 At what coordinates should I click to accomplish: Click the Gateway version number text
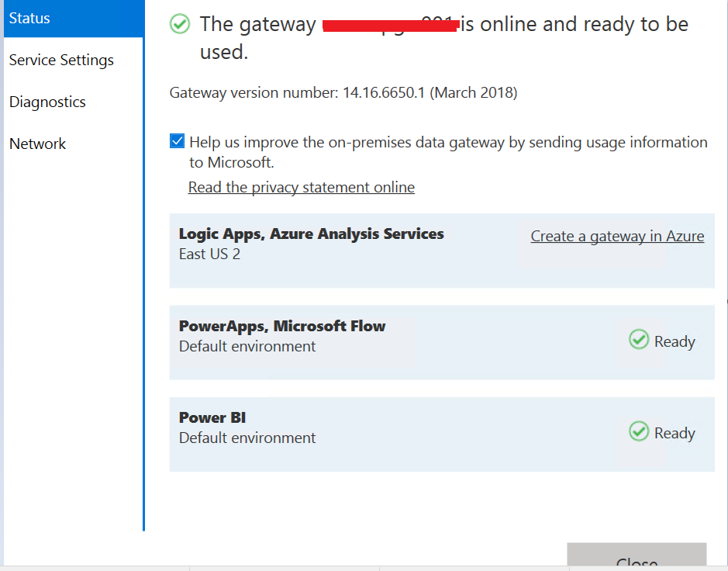coord(343,92)
